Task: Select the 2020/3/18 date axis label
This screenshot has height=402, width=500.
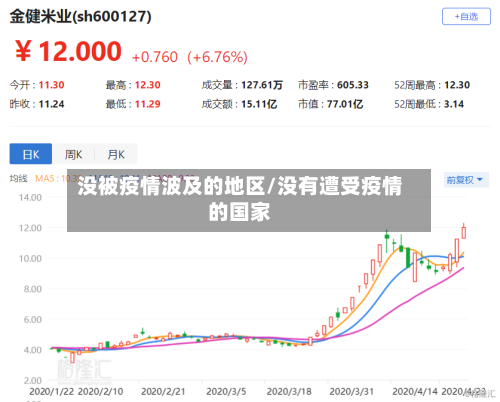Action: pyautogui.click(x=289, y=391)
